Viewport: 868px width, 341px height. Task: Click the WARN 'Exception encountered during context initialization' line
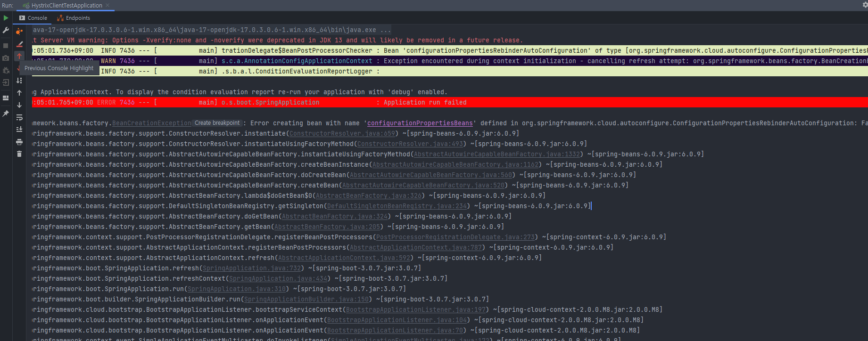tap(450, 61)
